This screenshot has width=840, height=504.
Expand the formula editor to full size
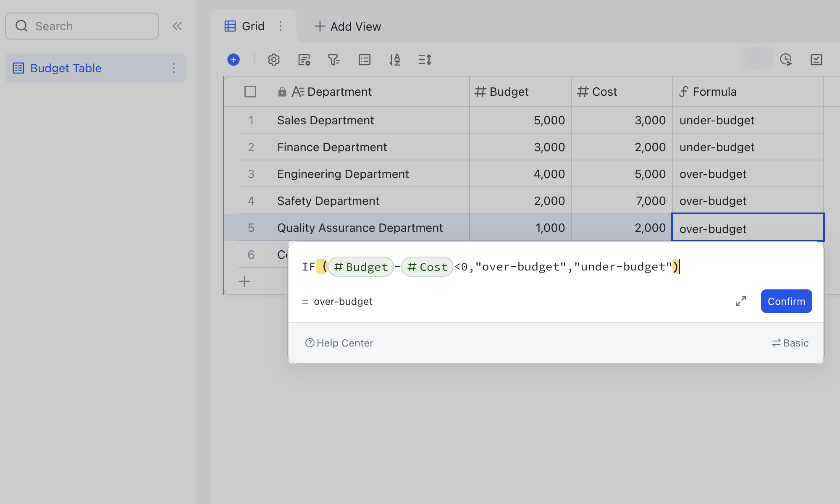741,301
